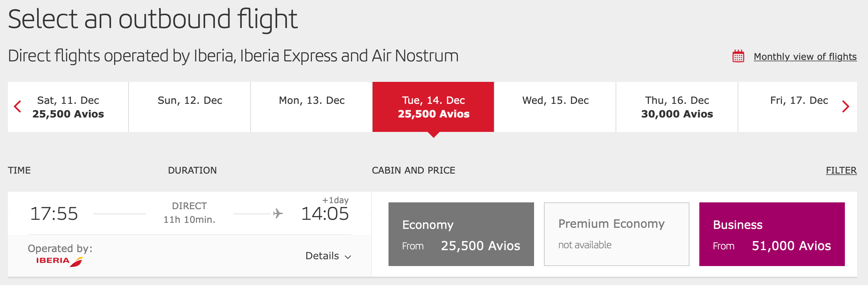Image resolution: width=868 pixels, height=285 pixels.
Task: Click the highlighted Tue, 14. Dec tab
Action: tap(433, 106)
